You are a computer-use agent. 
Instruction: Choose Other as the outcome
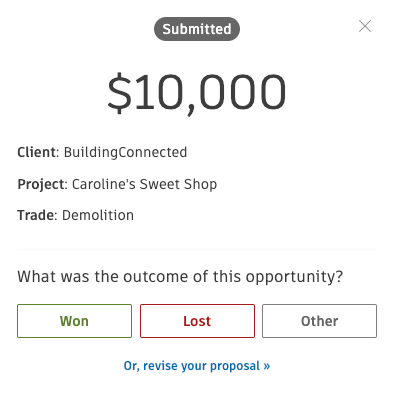pyautogui.click(x=319, y=321)
